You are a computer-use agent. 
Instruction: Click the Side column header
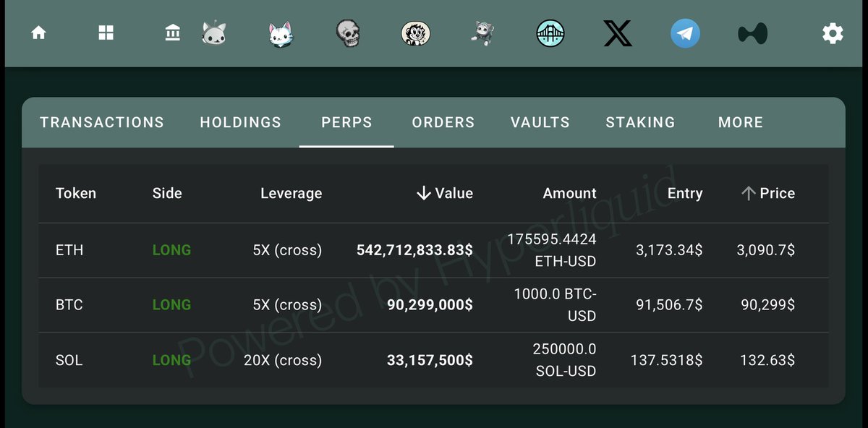point(167,193)
